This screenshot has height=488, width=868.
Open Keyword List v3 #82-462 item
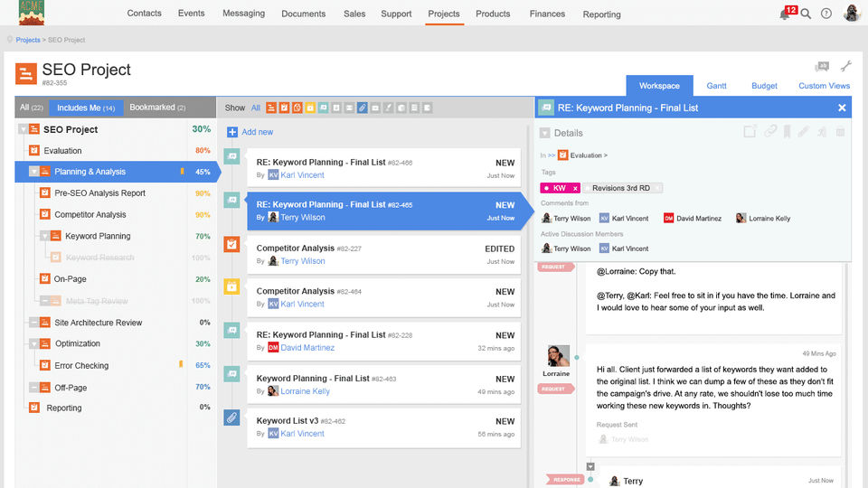[383, 427]
